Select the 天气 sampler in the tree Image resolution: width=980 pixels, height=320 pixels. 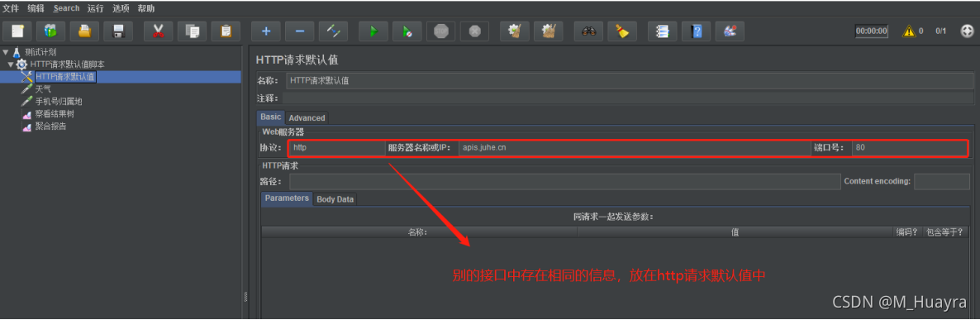pyautogui.click(x=43, y=89)
